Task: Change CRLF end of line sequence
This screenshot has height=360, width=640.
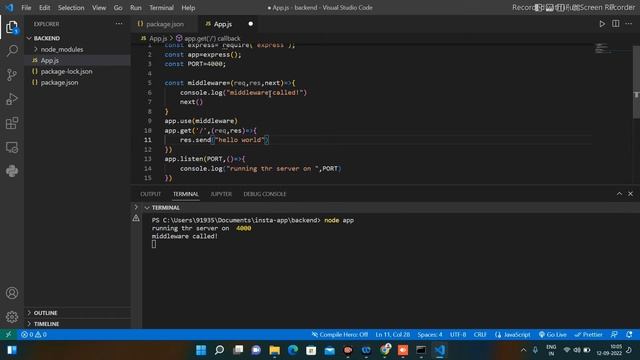Action: click(x=480, y=334)
